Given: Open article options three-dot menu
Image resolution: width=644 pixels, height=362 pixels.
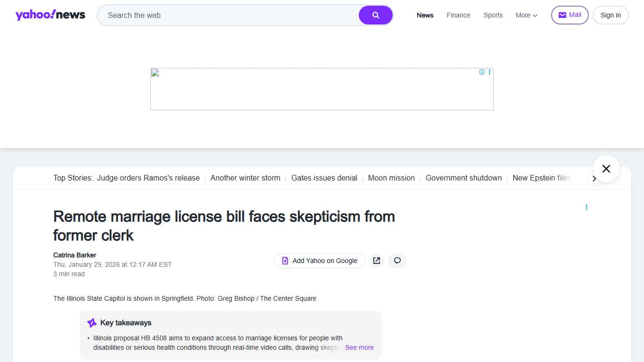Looking at the screenshot, I should 586,207.
